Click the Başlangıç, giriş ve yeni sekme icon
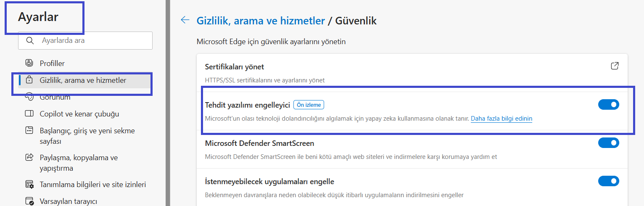 29,130
